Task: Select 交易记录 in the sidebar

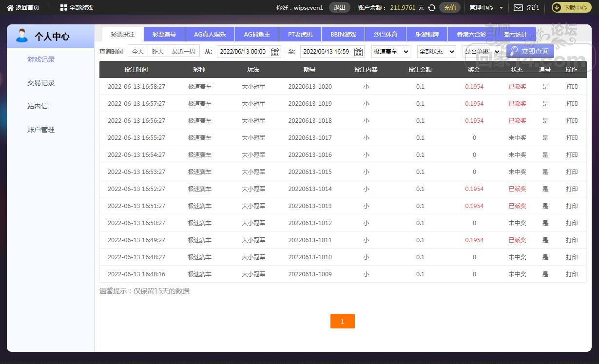Action: [x=41, y=83]
